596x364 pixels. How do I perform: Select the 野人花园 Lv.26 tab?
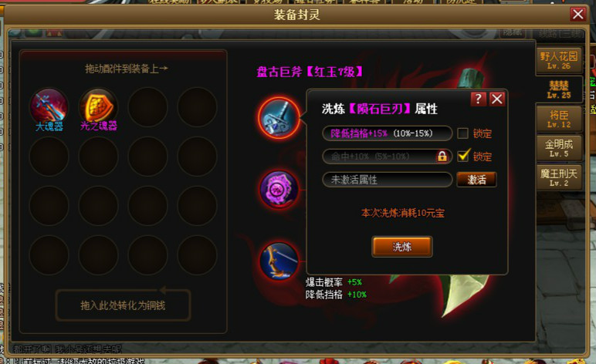pos(559,60)
